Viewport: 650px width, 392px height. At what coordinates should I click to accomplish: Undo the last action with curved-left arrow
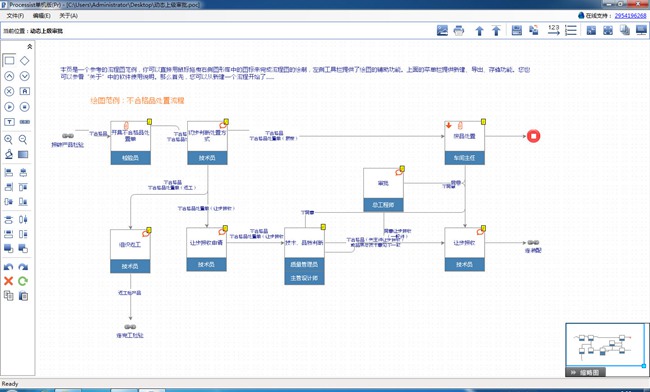[x=8, y=267]
